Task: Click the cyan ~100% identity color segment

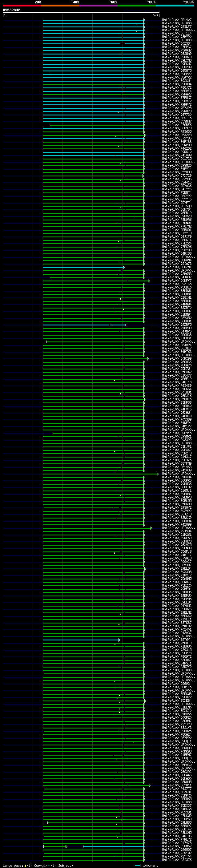Action: click(175, 6)
